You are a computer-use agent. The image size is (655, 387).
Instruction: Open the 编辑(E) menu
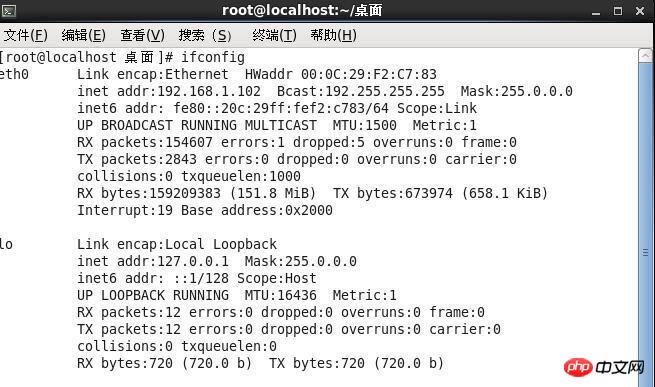pyautogui.click(x=84, y=35)
